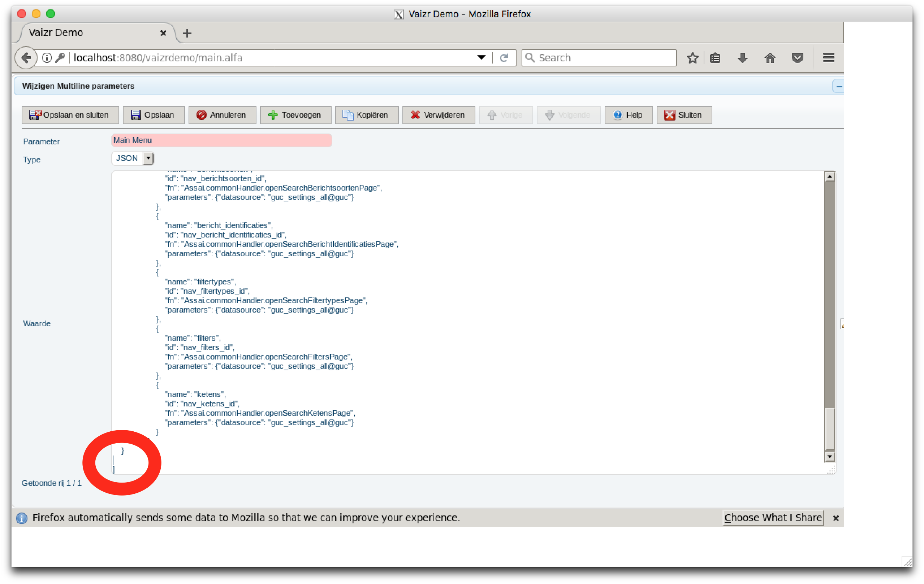Click the scrollbar up arrow in Waarde

(830, 177)
